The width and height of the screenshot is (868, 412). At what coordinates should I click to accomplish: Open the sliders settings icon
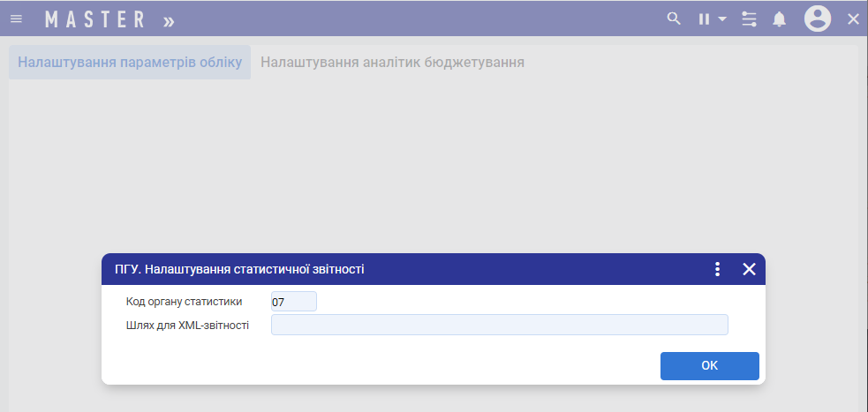750,19
